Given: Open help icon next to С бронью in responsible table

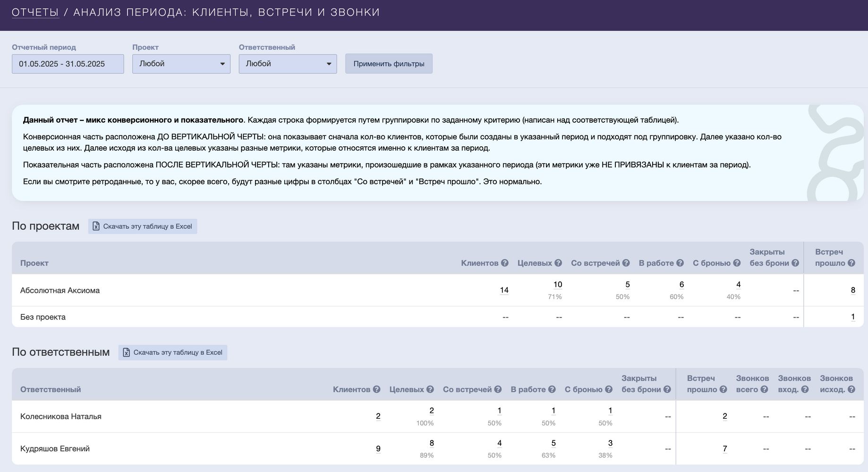Looking at the screenshot, I should (x=609, y=389).
